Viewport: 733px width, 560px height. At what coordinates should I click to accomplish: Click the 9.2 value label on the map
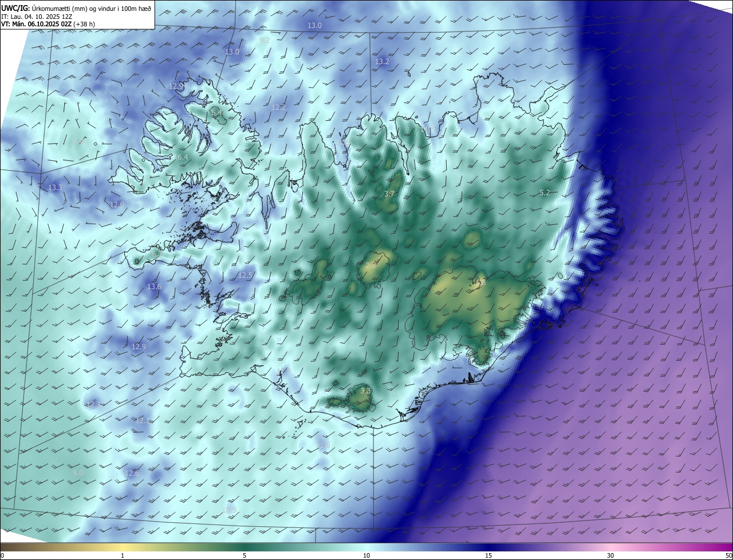[265, 40]
